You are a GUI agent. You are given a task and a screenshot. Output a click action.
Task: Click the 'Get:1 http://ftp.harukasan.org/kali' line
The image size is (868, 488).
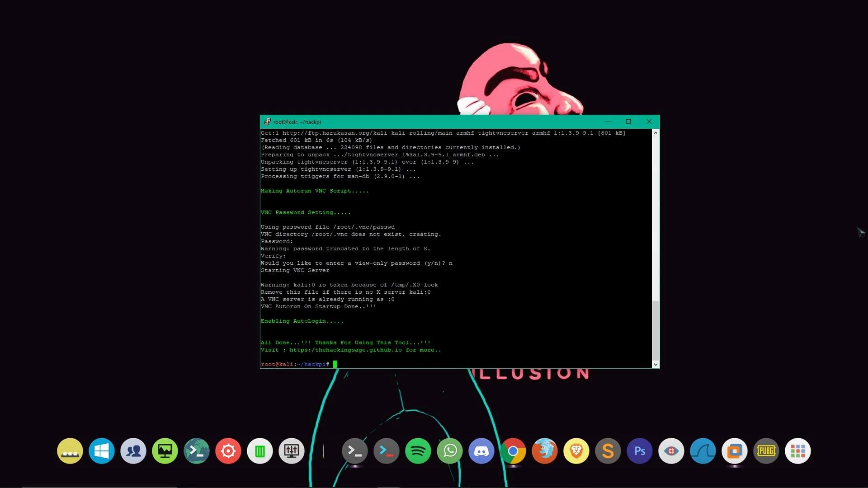click(x=443, y=133)
